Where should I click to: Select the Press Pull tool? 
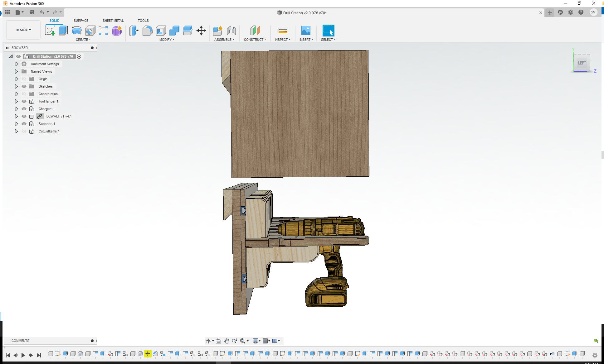(134, 31)
